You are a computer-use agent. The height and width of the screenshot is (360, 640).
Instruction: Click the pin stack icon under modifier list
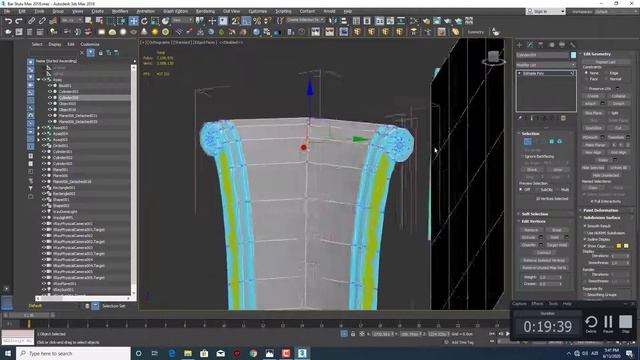pyautogui.click(x=520, y=118)
